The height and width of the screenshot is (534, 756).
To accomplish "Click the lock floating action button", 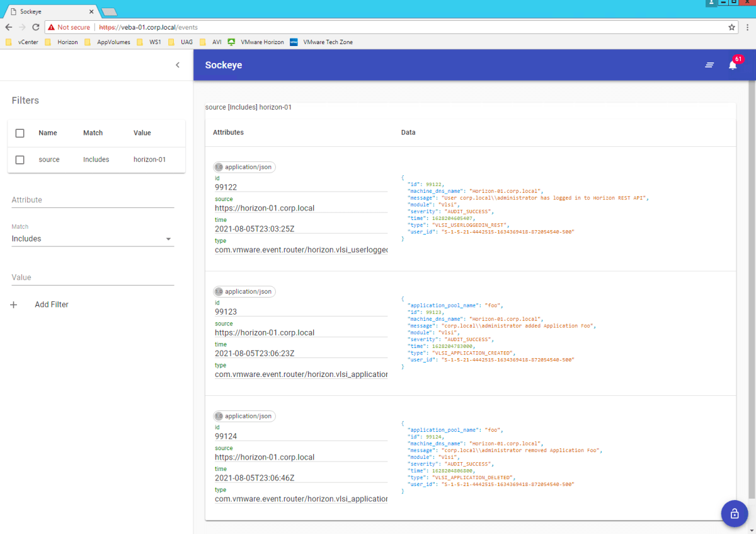I will [734, 514].
